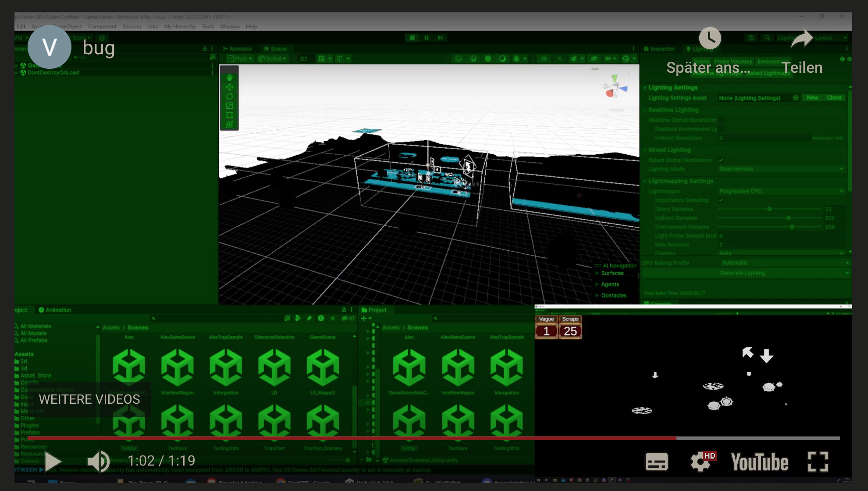
Task: Click the WEITERE VIDEOS button
Action: click(x=89, y=399)
